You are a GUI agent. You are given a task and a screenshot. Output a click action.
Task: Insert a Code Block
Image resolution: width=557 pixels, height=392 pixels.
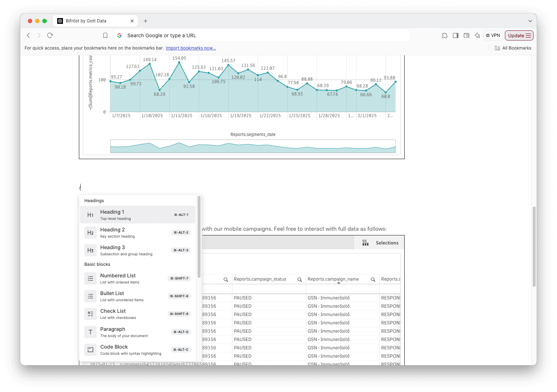pos(138,350)
